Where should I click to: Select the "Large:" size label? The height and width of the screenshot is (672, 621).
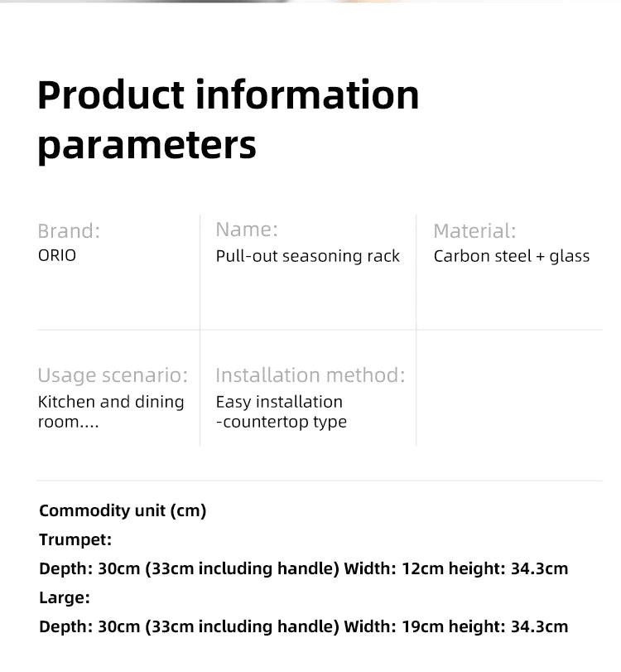[x=65, y=597]
